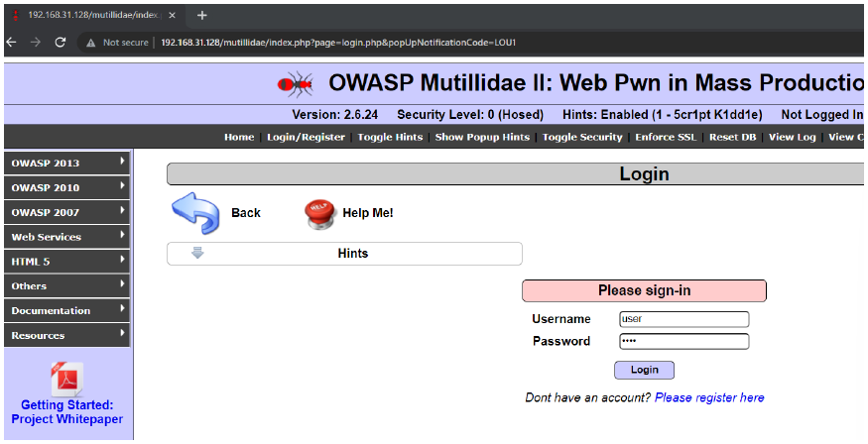The height and width of the screenshot is (444, 868).
Task: Open Getting Started: Project Whitepaper link
Action: 67,412
